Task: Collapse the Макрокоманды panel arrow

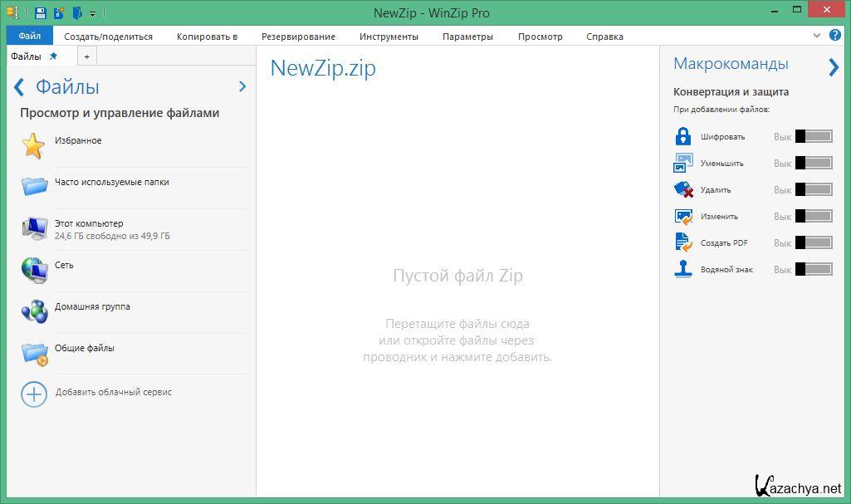Action: (834, 67)
